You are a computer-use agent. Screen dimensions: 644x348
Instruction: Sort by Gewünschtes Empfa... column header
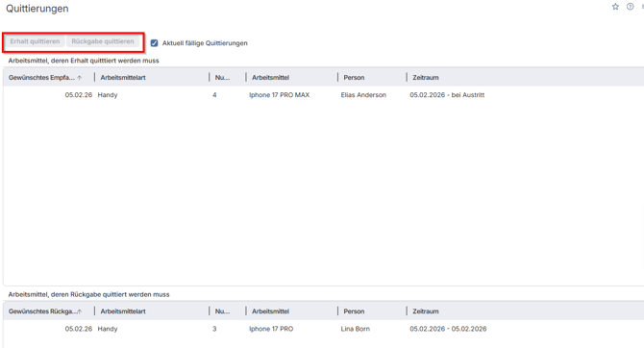pyautogui.click(x=41, y=77)
